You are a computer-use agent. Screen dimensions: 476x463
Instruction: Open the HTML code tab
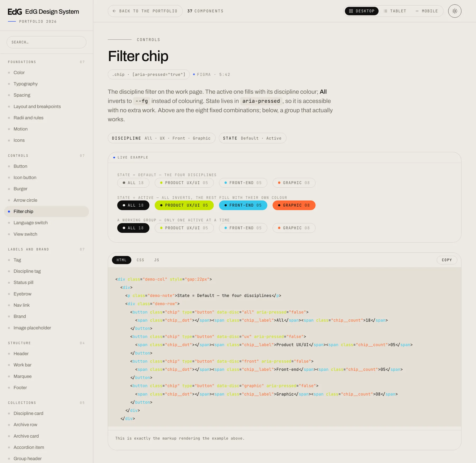coord(121,260)
